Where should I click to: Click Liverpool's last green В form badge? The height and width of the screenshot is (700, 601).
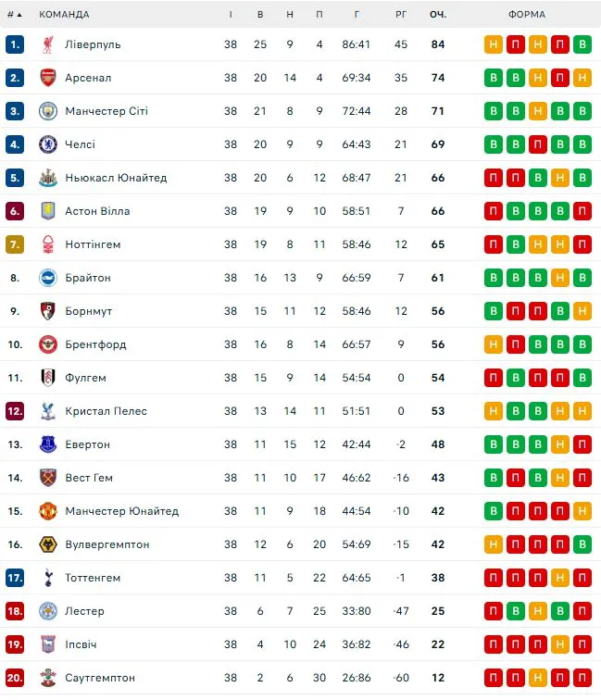[582, 44]
